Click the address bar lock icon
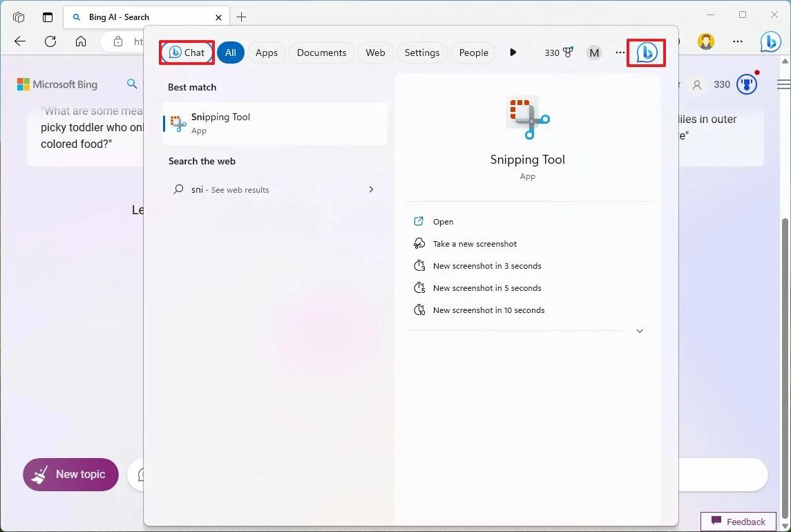791x532 pixels. [x=118, y=41]
